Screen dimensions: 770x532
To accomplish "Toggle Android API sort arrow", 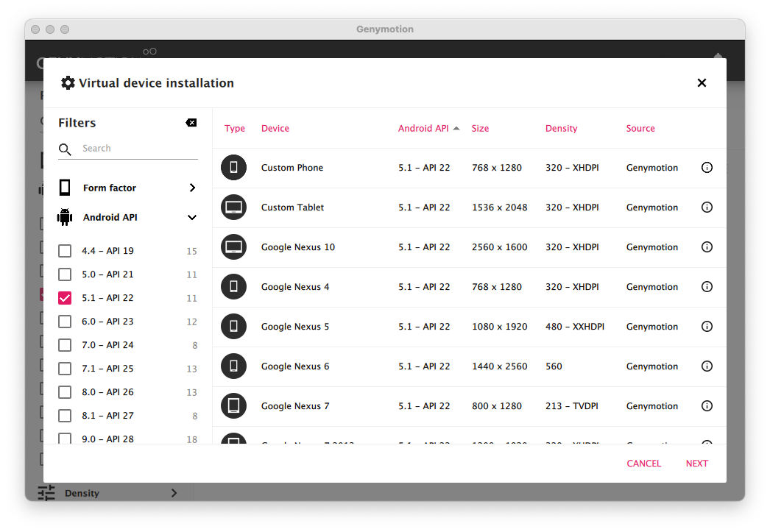I will 456,128.
